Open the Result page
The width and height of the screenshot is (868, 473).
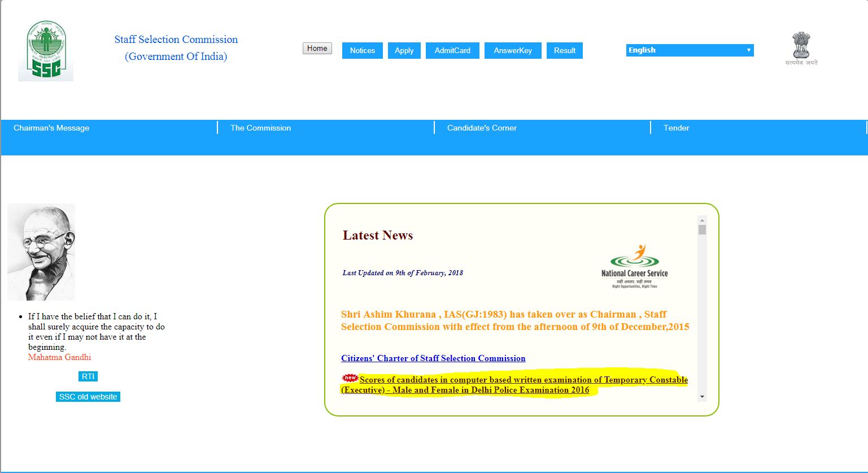565,50
